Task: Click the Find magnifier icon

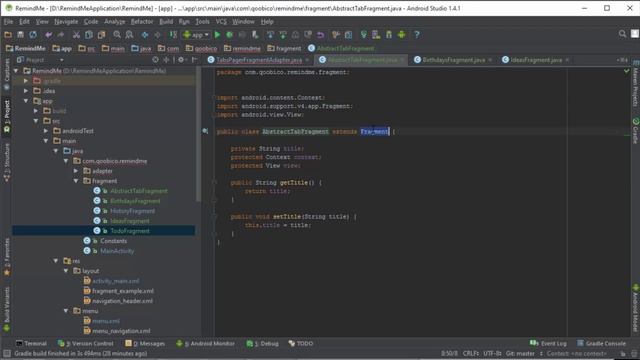Action: pyautogui.click(x=117, y=35)
